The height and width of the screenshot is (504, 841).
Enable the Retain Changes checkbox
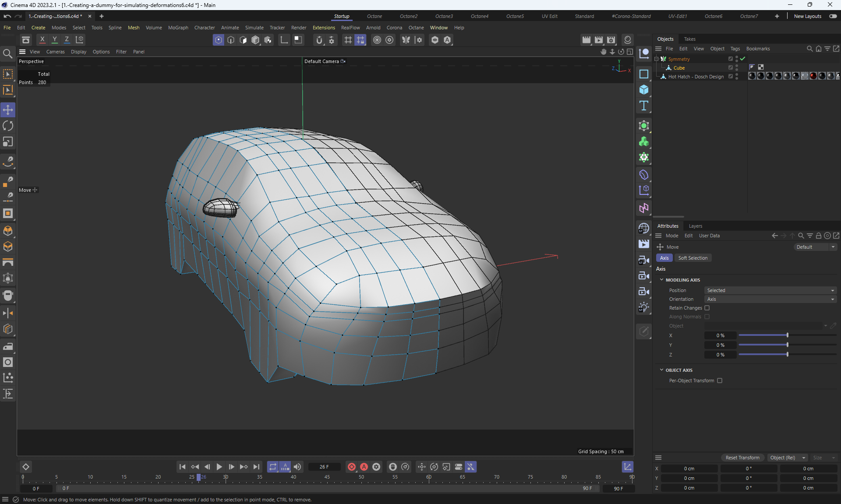[707, 308]
